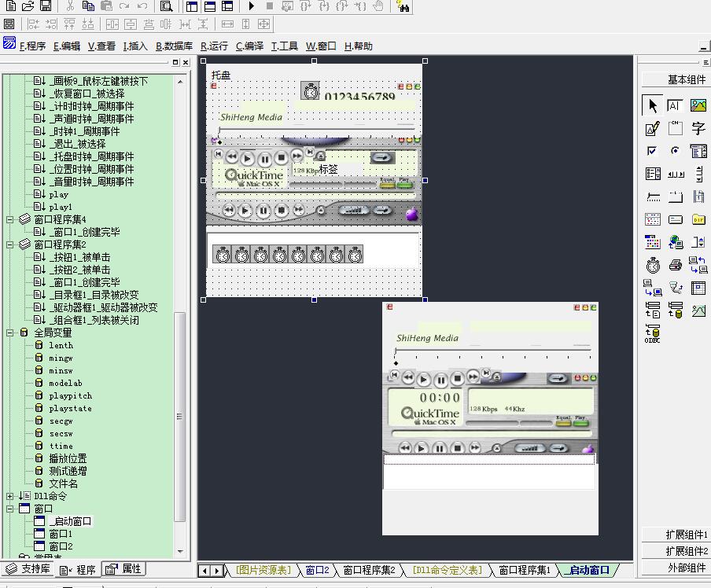The width and height of the screenshot is (711, 588).
Task: Switch to the 窗口程序集1 bottom tab
Action: (x=525, y=570)
